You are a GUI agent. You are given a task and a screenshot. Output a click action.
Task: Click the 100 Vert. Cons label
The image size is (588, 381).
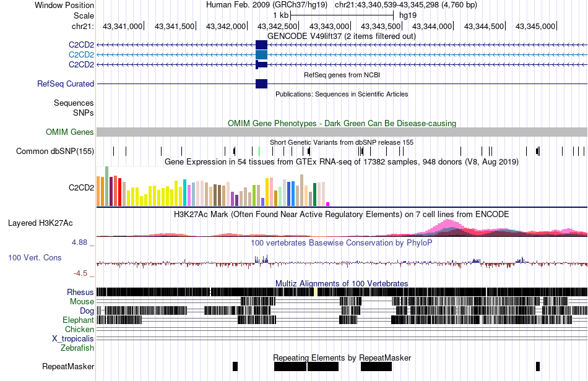pos(35,258)
